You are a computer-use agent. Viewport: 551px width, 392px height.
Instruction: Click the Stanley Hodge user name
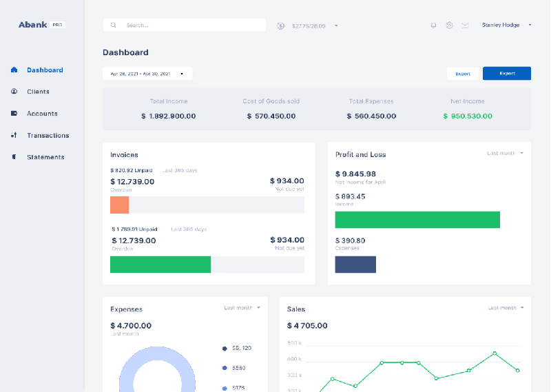(x=501, y=25)
